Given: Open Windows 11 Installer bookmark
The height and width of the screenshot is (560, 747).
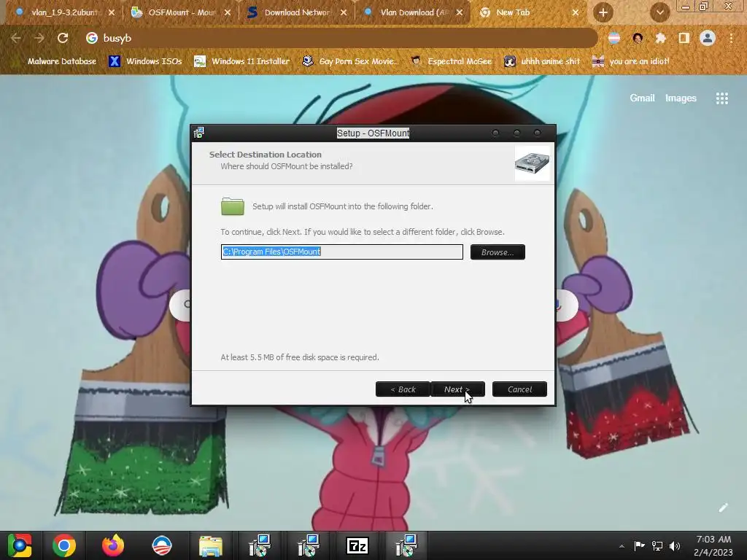Looking at the screenshot, I should pyautogui.click(x=242, y=61).
